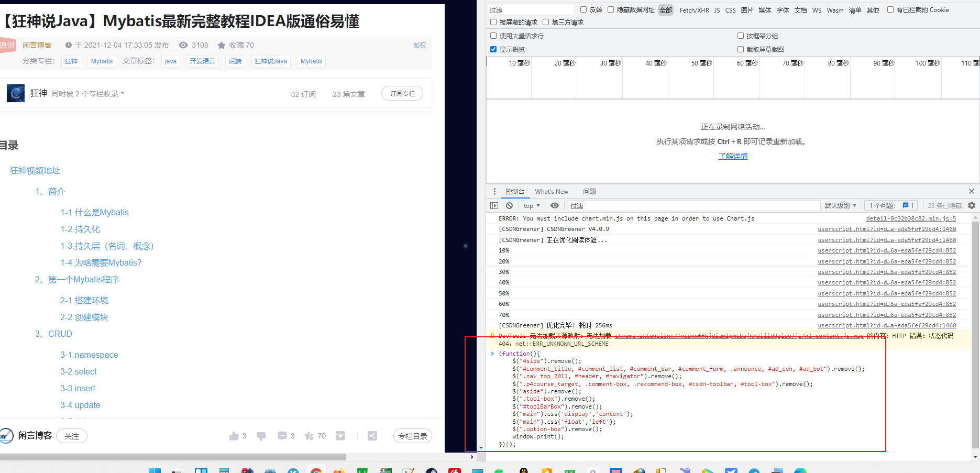Screen dimensions: 980x473
Task: Click the right arrow of horizontal scrollbar
Action: coord(472,457)
